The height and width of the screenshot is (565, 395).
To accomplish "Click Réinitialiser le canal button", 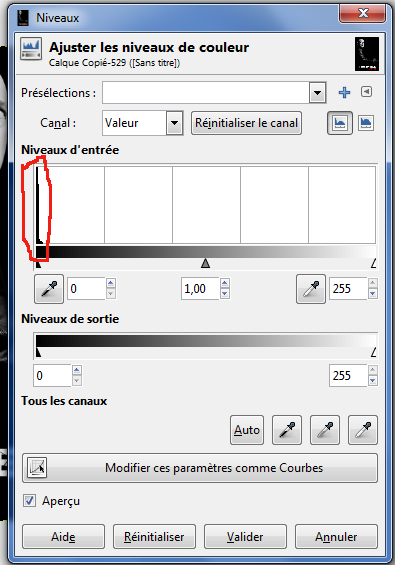I will [247, 123].
